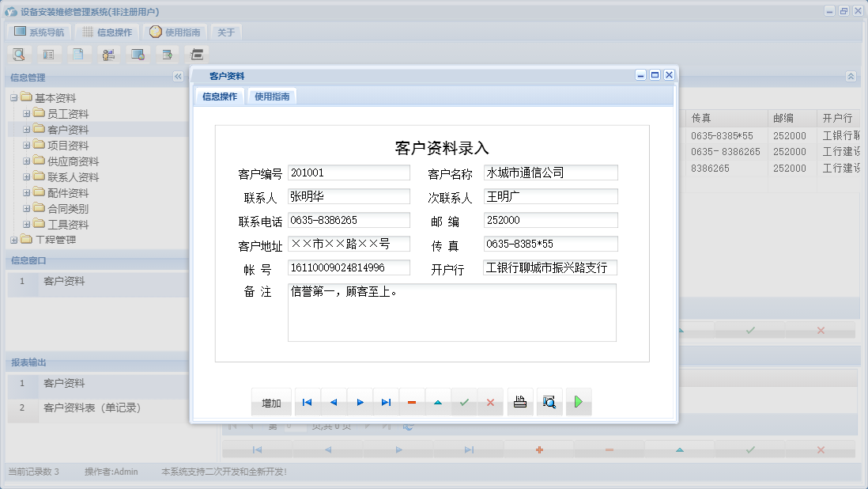Collapse the 信息管理 sidebar panel
868x489 pixels.
point(178,77)
